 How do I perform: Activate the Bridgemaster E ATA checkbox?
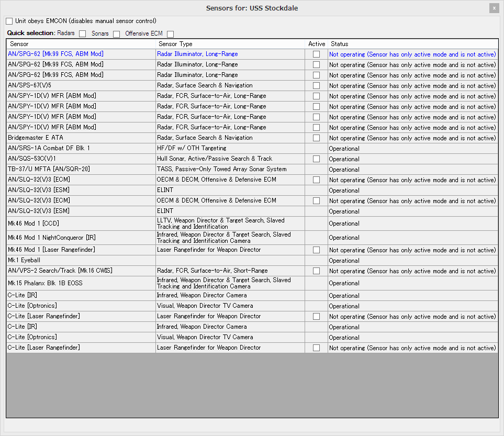[x=316, y=138]
